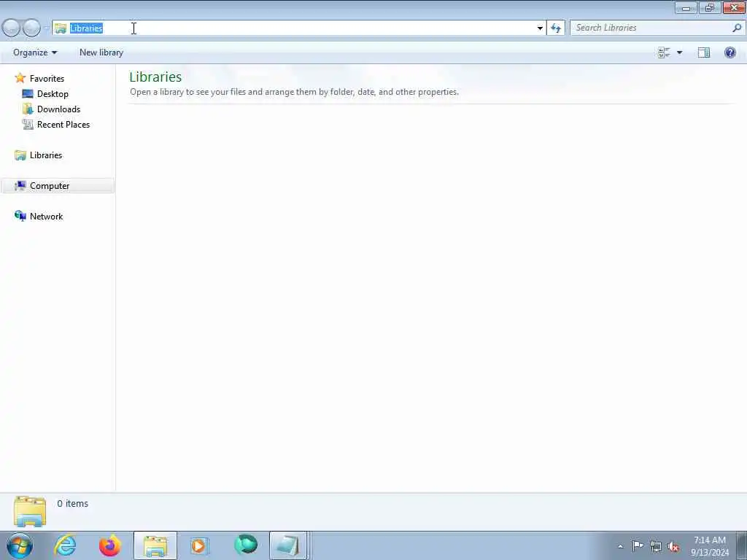
Task: Click the change your view icon
Action: [664, 52]
